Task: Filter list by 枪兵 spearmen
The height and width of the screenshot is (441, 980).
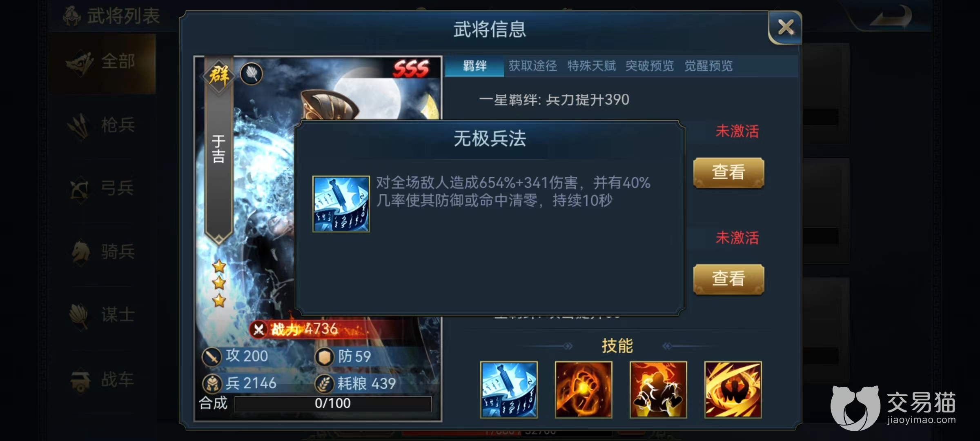Action: [x=102, y=125]
